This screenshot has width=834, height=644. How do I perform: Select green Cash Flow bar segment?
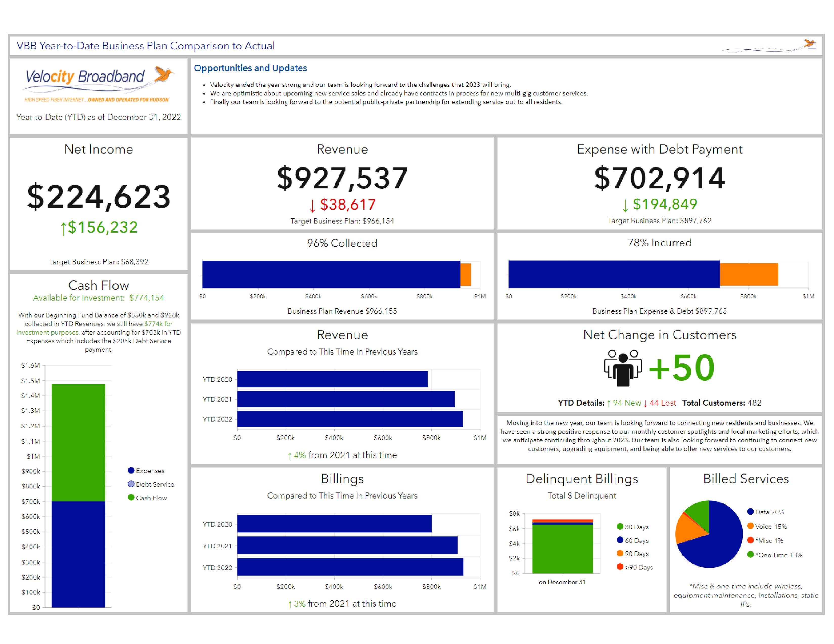[78, 442]
